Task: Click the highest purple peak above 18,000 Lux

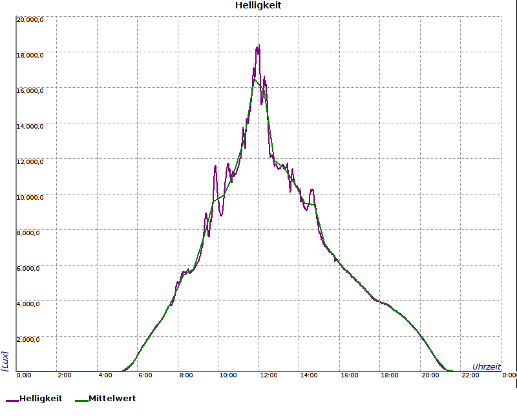Action: (258, 46)
